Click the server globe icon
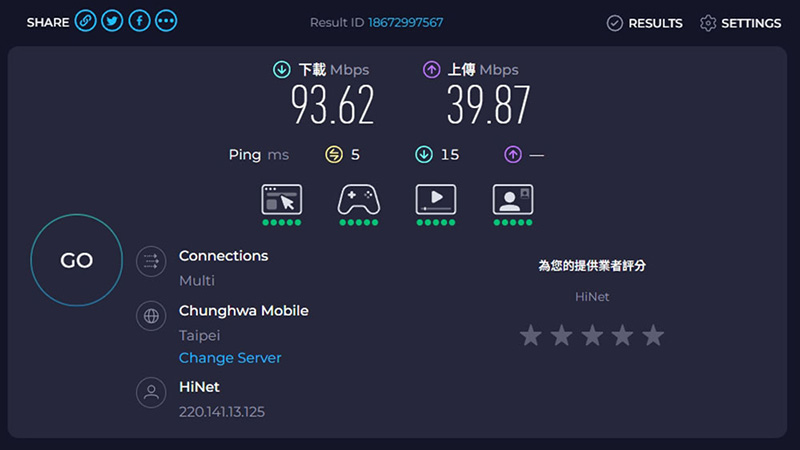Screen dimensions: 800x450 click(x=151, y=317)
